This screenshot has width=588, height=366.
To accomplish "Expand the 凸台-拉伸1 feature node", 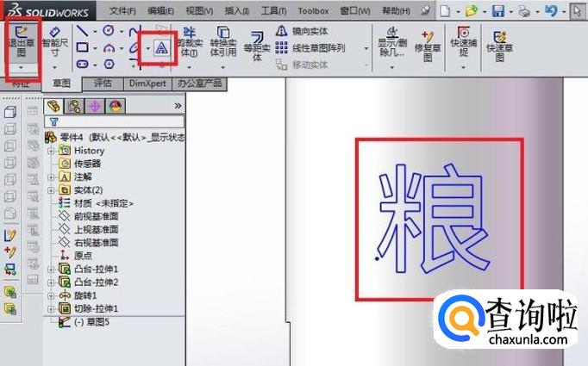I will 51,270.
